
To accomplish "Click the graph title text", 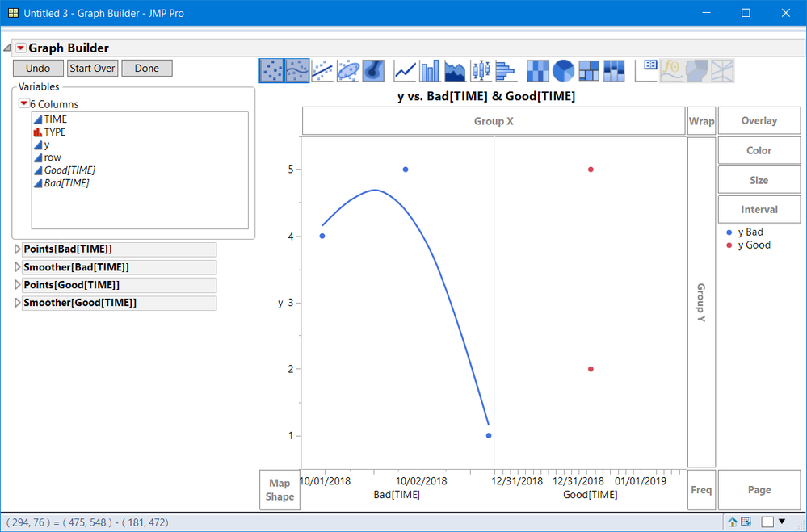I will 486,96.
